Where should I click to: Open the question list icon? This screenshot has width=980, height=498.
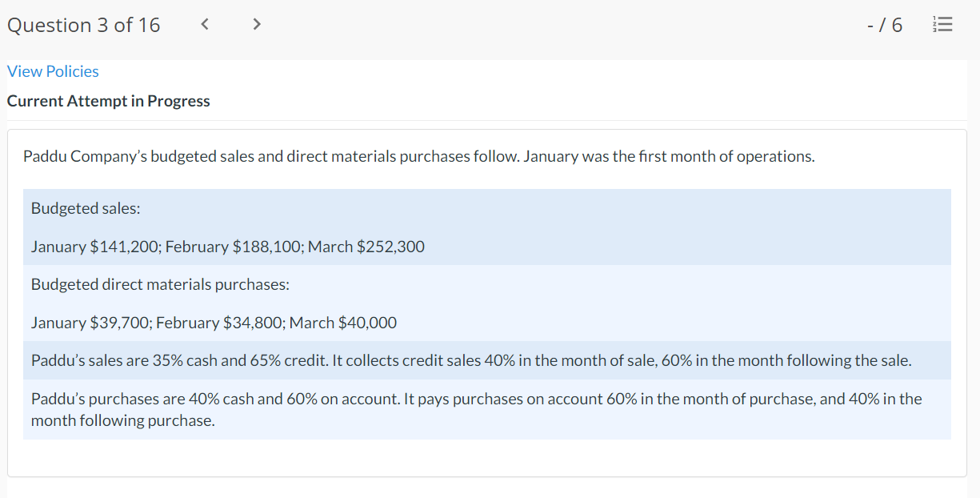click(x=944, y=26)
